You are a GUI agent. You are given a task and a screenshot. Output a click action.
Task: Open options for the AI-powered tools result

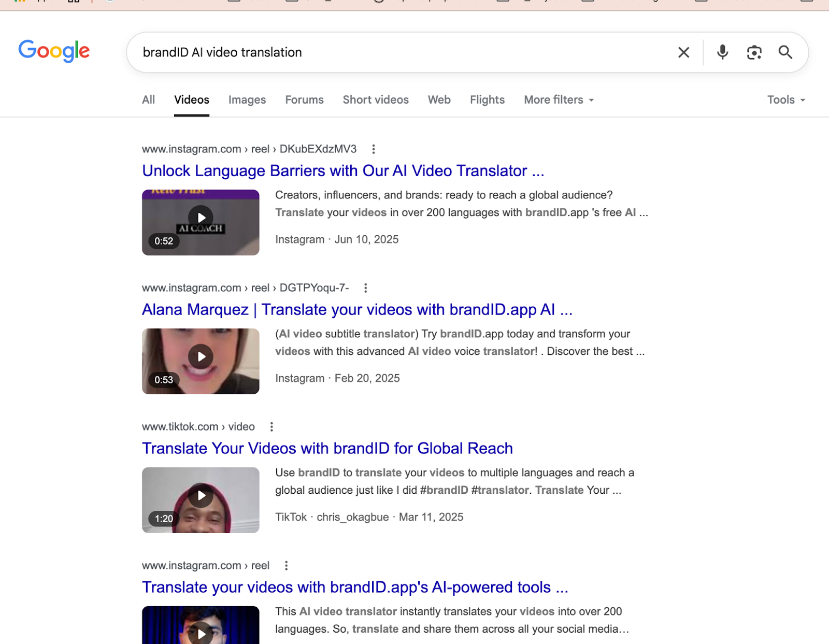tap(286, 566)
